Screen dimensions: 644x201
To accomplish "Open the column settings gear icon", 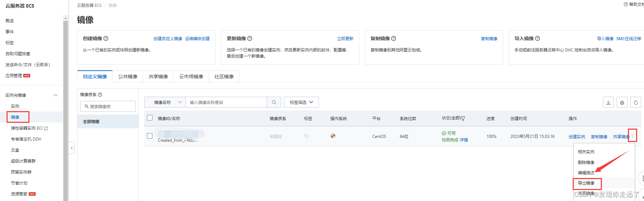I will 622,103.
